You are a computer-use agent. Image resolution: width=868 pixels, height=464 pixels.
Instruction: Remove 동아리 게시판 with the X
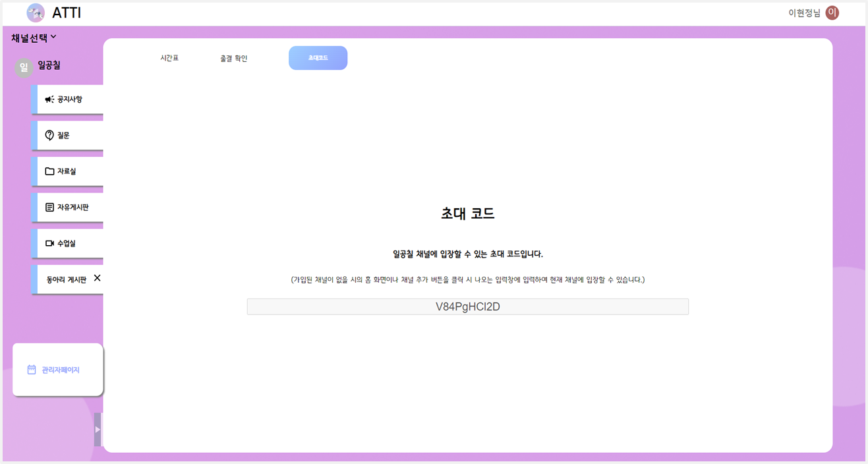tap(96, 278)
